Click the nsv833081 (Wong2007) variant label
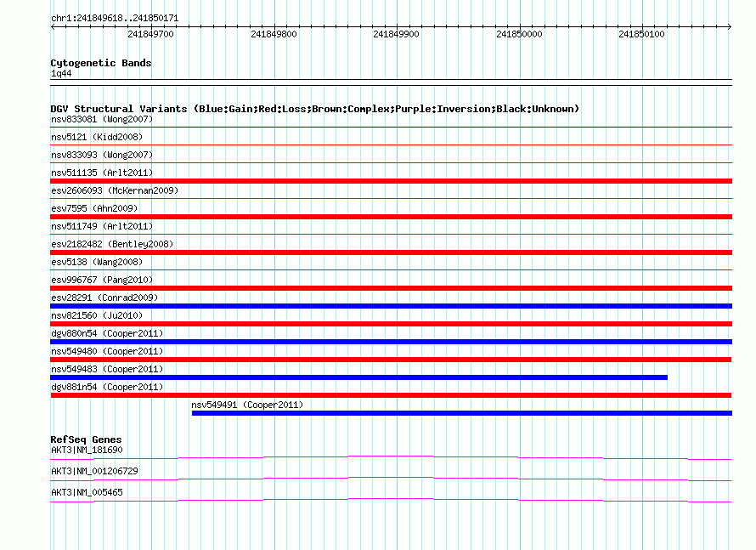Image resolution: width=756 pixels, height=550 pixels. coord(102,119)
